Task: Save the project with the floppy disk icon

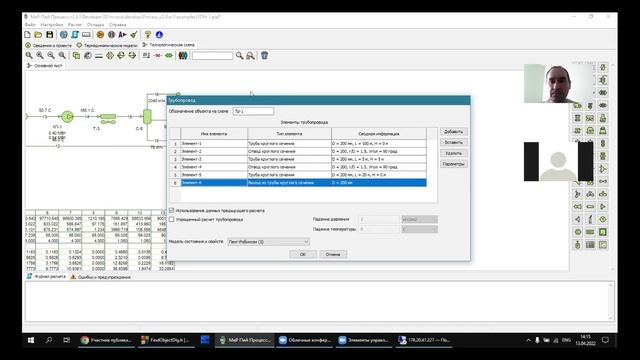Action: 49,35
